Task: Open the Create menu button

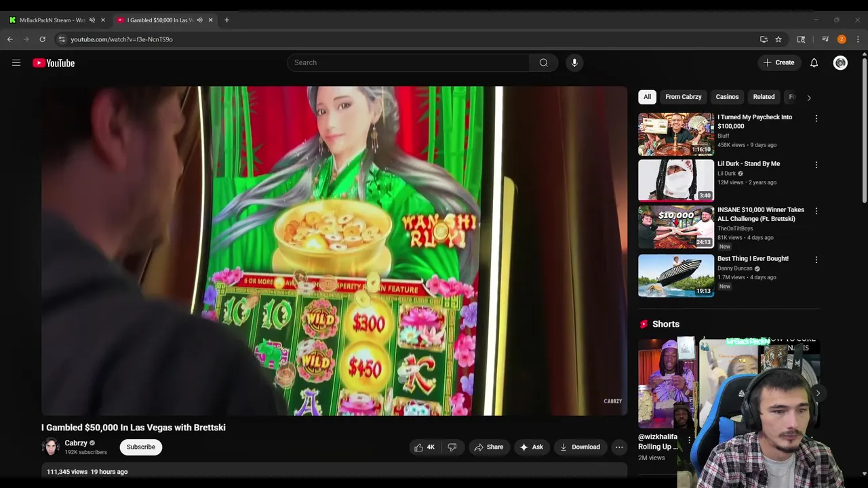Action: (778, 62)
